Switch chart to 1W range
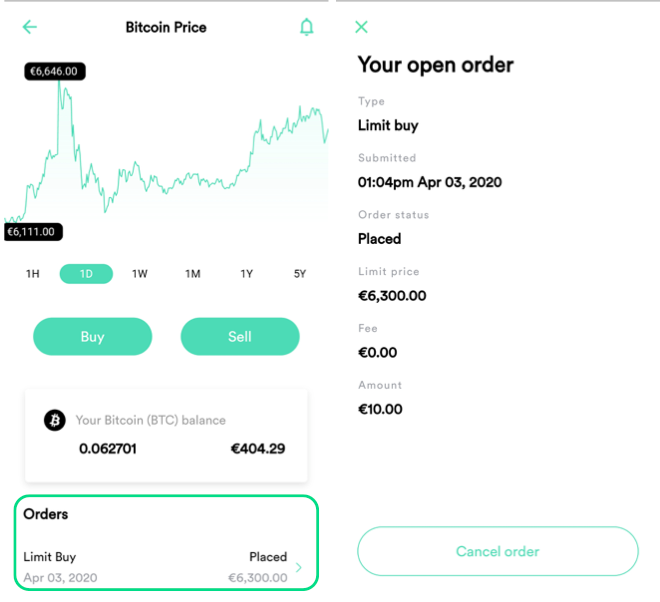Viewport: 660px width, 602px height. tap(140, 274)
